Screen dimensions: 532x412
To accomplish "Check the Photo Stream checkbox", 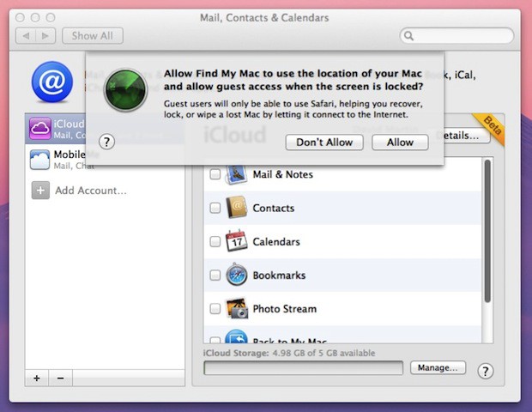I will point(215,309).
